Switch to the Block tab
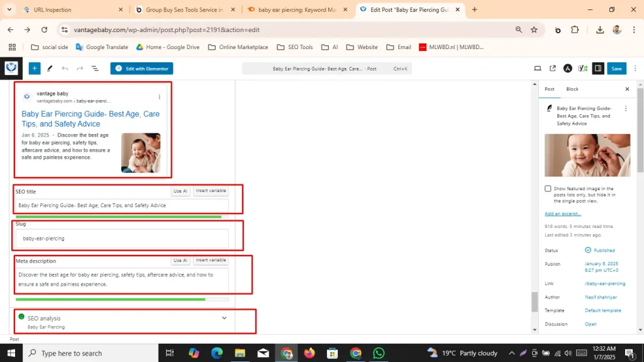Image resolution: width=644 pixels, height=362 pixels. (572, 89)
